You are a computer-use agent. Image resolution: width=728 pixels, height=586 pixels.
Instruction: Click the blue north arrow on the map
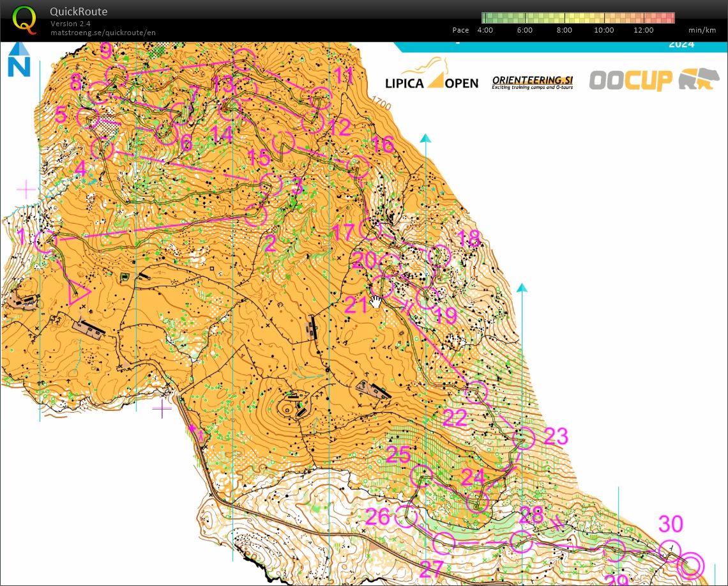click(19, 61)
